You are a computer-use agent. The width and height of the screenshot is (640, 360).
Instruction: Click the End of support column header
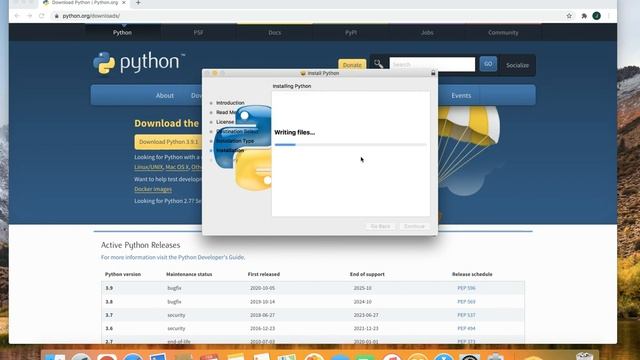click(x=367, y=274)
